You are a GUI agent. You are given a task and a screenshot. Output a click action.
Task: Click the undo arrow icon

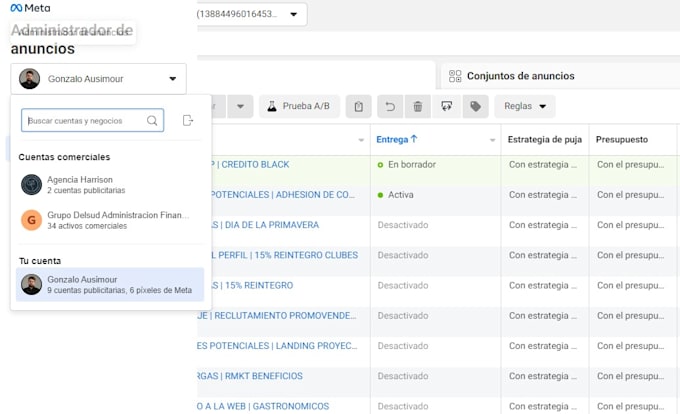tap(390, 106)
